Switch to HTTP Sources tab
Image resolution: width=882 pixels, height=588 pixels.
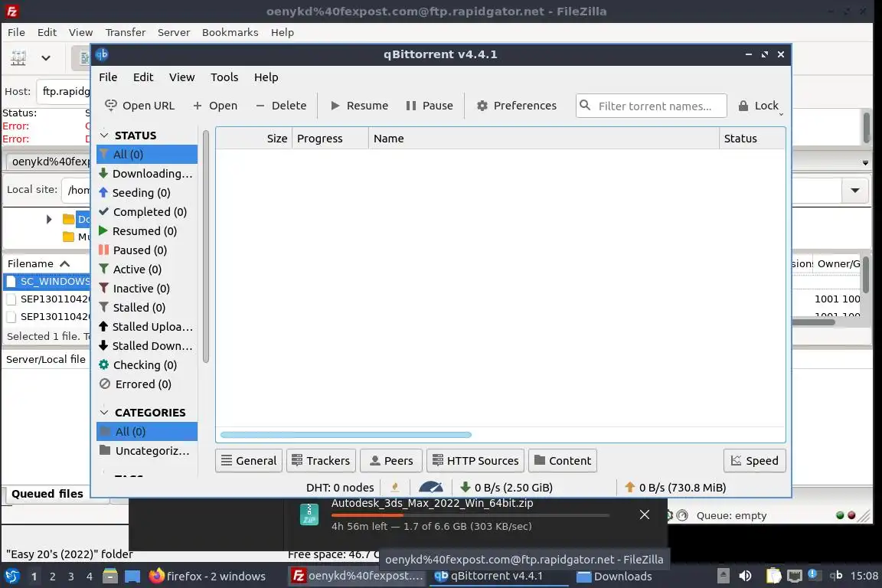[x=476, y=461]
